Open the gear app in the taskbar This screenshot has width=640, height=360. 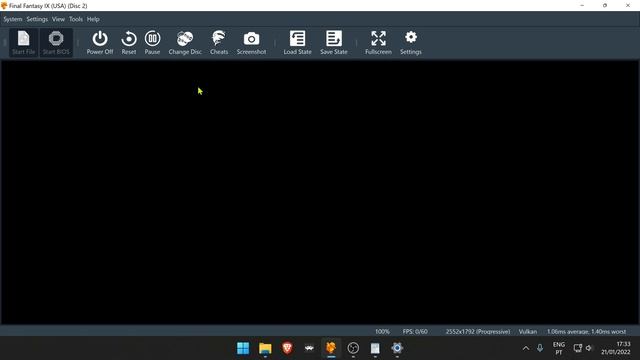click(x=397, y=348)
